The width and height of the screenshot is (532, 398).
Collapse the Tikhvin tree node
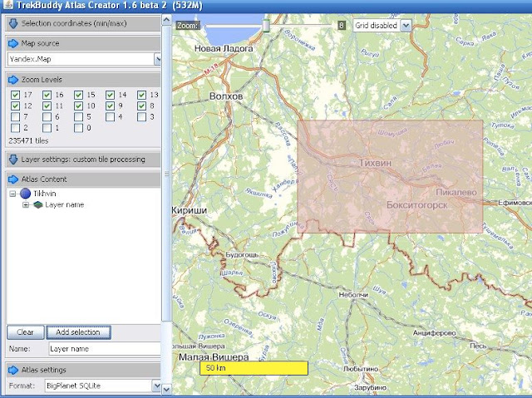coord(14,194)
